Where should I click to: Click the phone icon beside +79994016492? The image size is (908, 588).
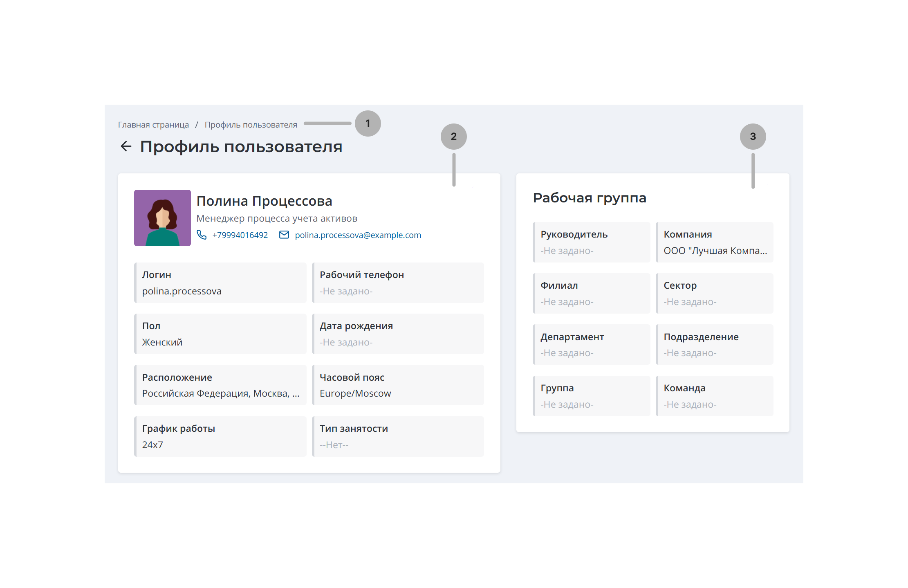(x=202, y=235)
